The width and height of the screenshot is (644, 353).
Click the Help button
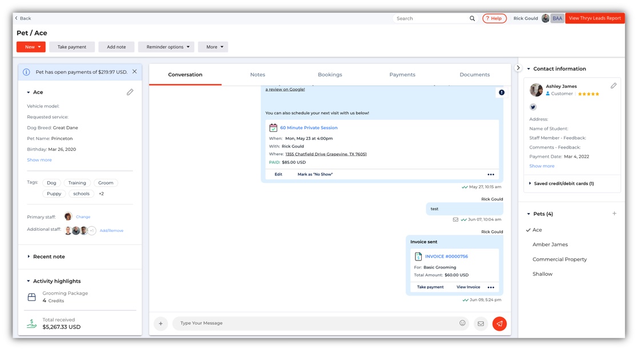tap(494, 18)
